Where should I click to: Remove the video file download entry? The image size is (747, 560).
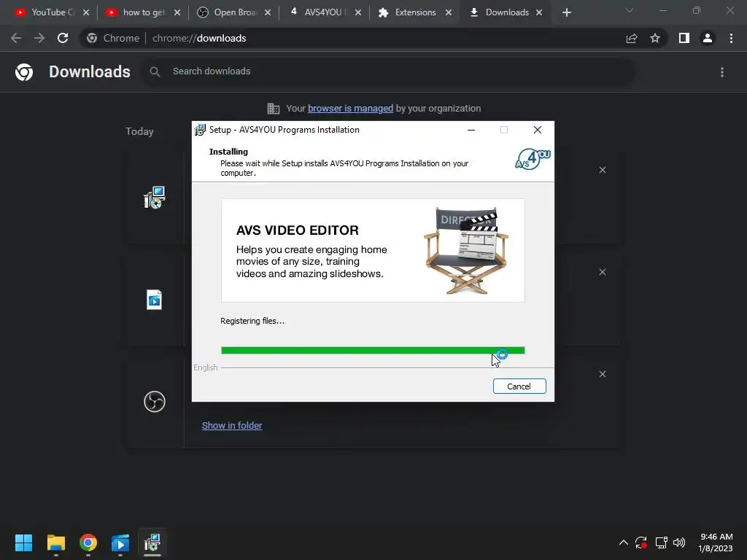coord(603,272)
